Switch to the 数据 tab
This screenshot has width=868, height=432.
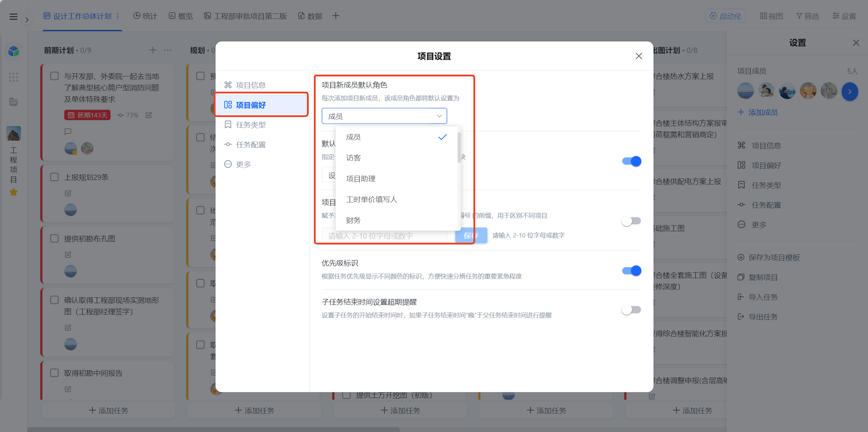(x=310, y=16)
